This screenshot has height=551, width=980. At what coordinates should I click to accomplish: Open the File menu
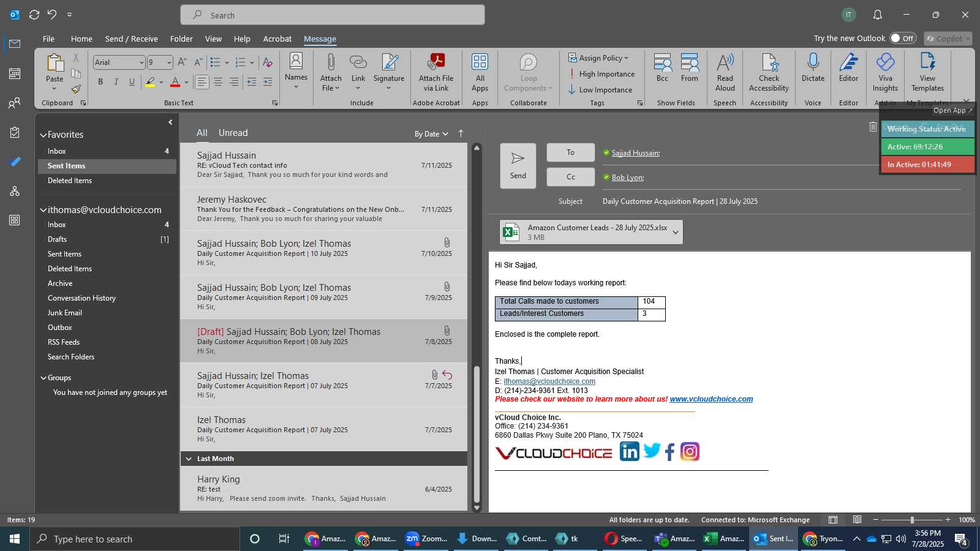tap(48, 39)
